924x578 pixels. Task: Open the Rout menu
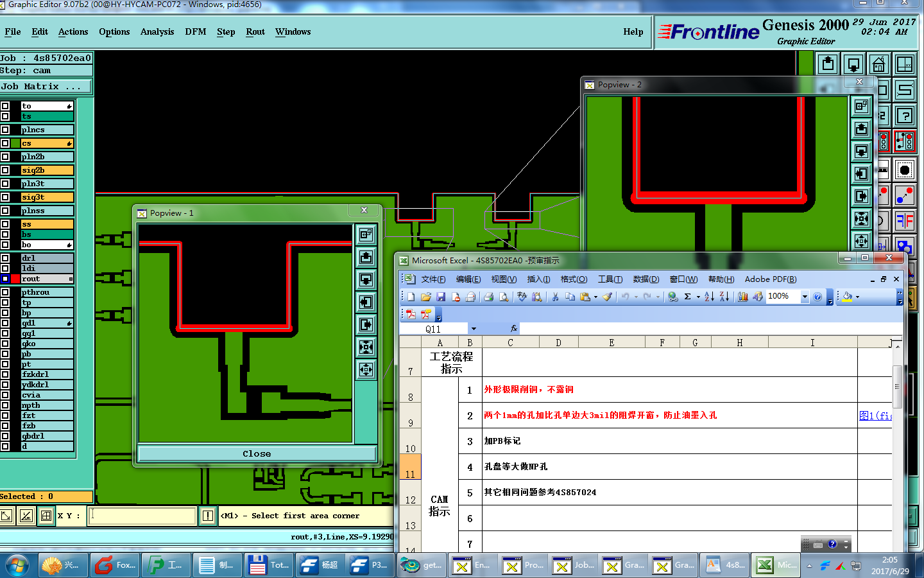255,31
